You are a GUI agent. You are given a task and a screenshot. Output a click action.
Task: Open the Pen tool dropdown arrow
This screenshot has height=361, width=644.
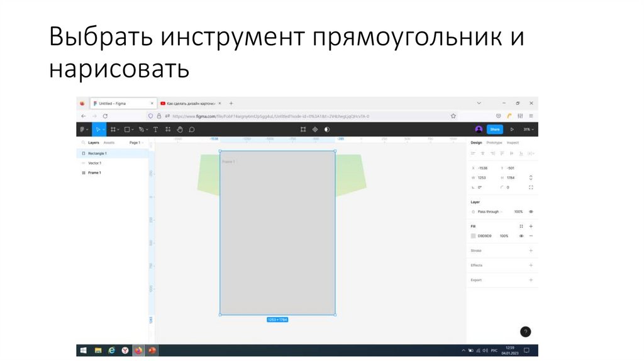(x=147, y=130)
